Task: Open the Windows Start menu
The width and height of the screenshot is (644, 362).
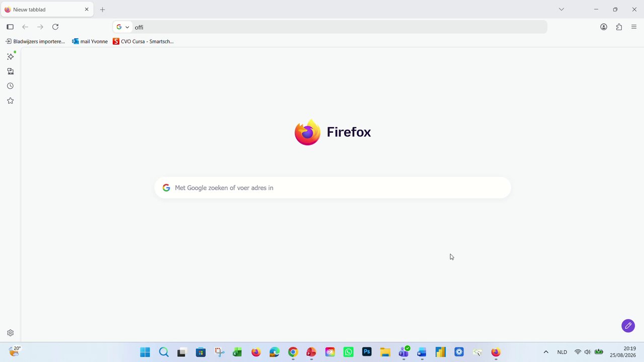Action: (x=145, y=352)
